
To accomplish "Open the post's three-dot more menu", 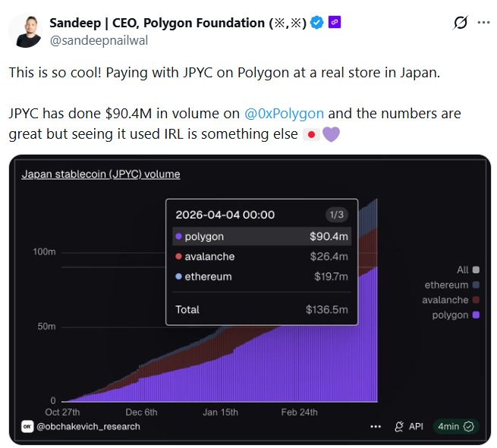I will tap(483, 23).
